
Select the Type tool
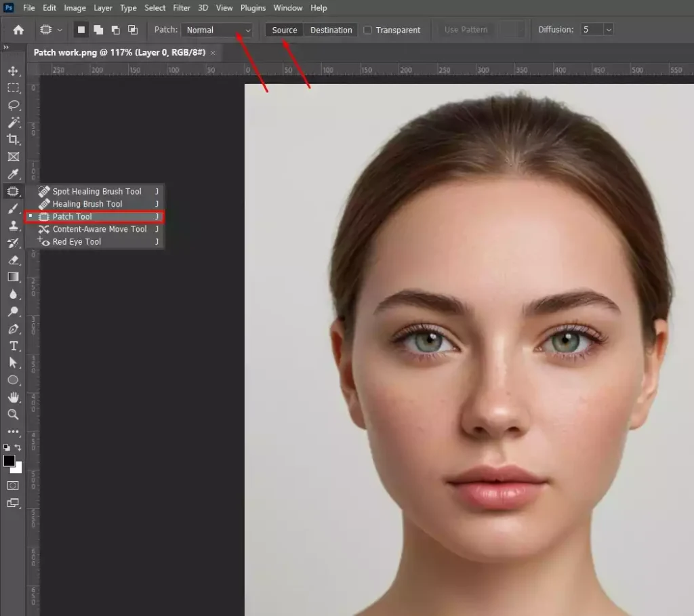(x=14, y=346)
